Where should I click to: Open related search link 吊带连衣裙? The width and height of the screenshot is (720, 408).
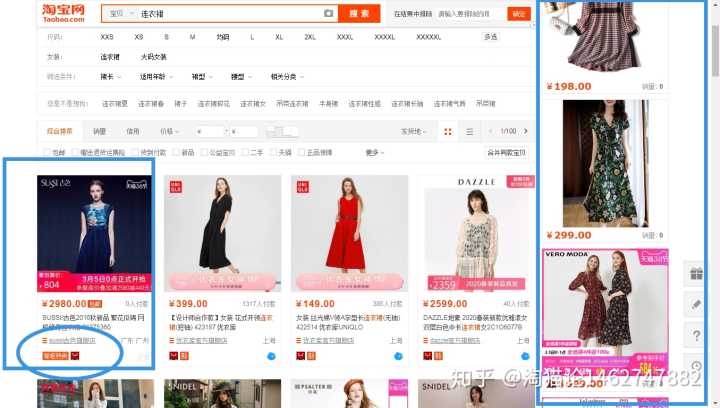[292, 104]
